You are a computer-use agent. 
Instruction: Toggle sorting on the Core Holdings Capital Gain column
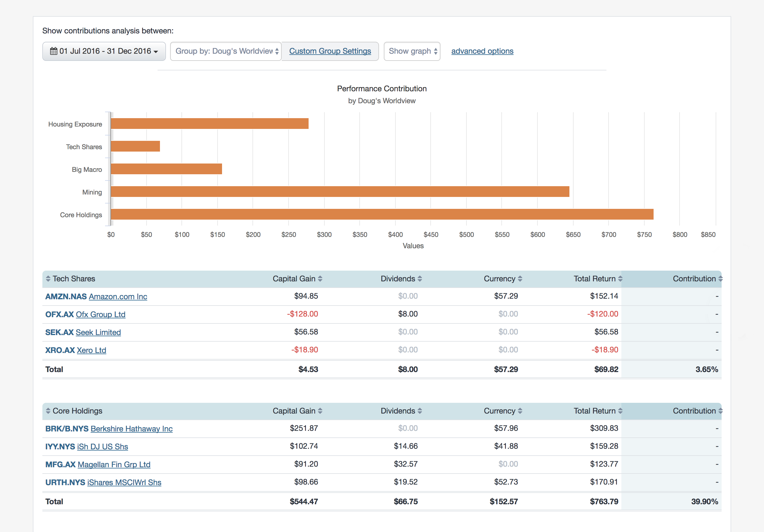321,411
